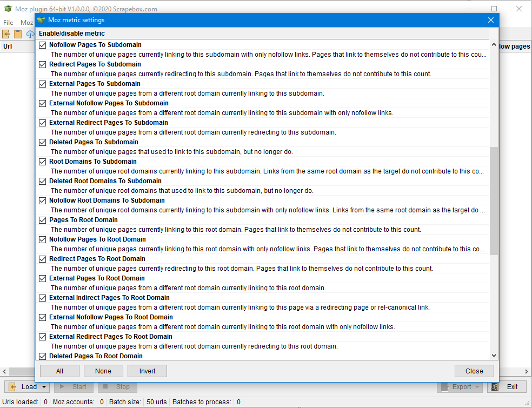Click the Stop button in main window
532x408 pixels.
pos(117,386)
